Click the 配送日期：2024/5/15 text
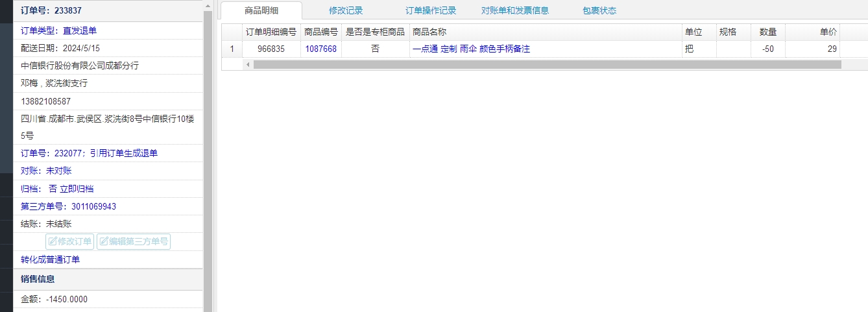868x312 pixels. [60, 48]
